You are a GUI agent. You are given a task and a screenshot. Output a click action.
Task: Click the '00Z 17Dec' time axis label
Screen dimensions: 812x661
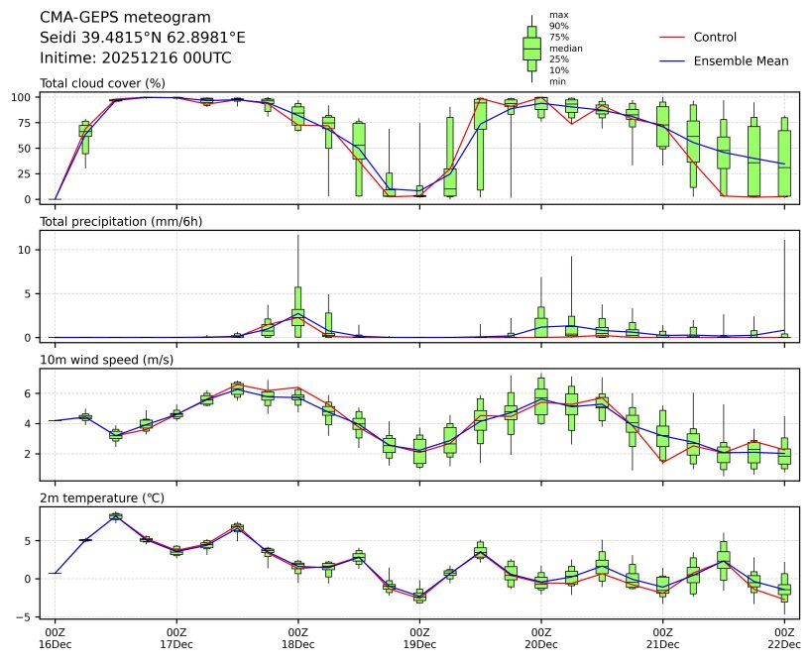pyautogui.click(x=176, y=639)
